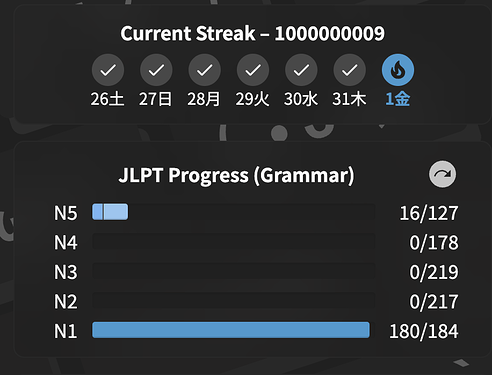Click the checkmark circle above 30水
Screen dimensions: 492x375
[x=301, y=70]
